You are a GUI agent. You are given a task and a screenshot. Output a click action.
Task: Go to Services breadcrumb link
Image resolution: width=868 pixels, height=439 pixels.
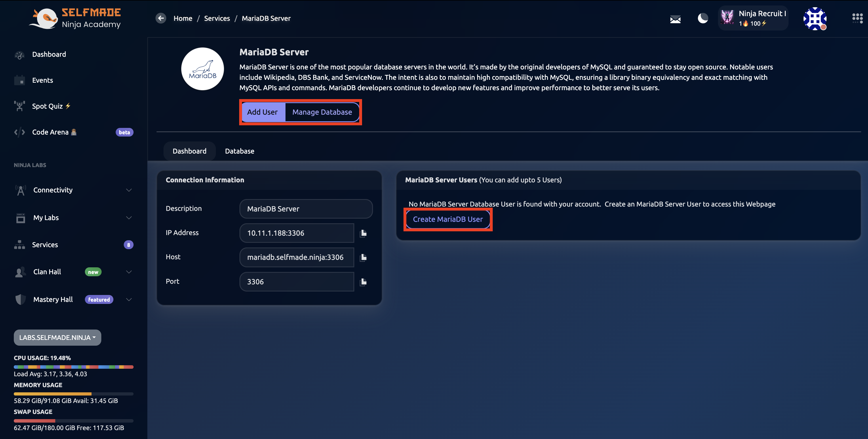pos(217,18)
